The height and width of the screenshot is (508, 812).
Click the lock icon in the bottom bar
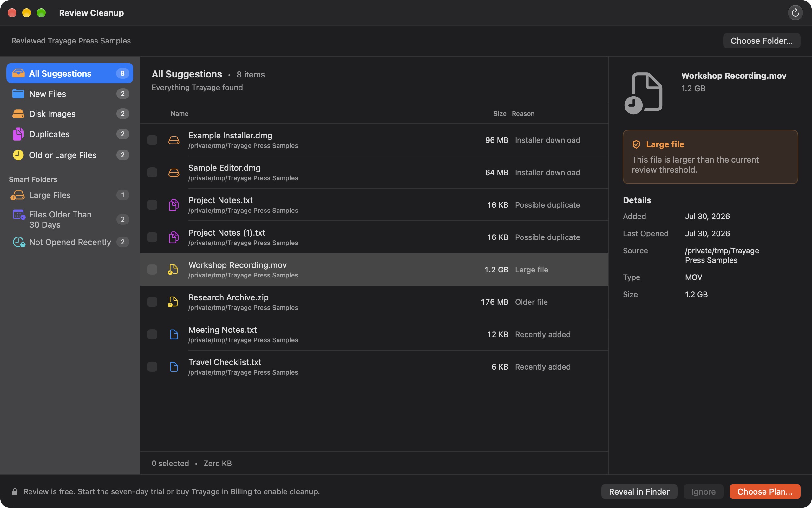pyautogui.click(x=15, y=491)
